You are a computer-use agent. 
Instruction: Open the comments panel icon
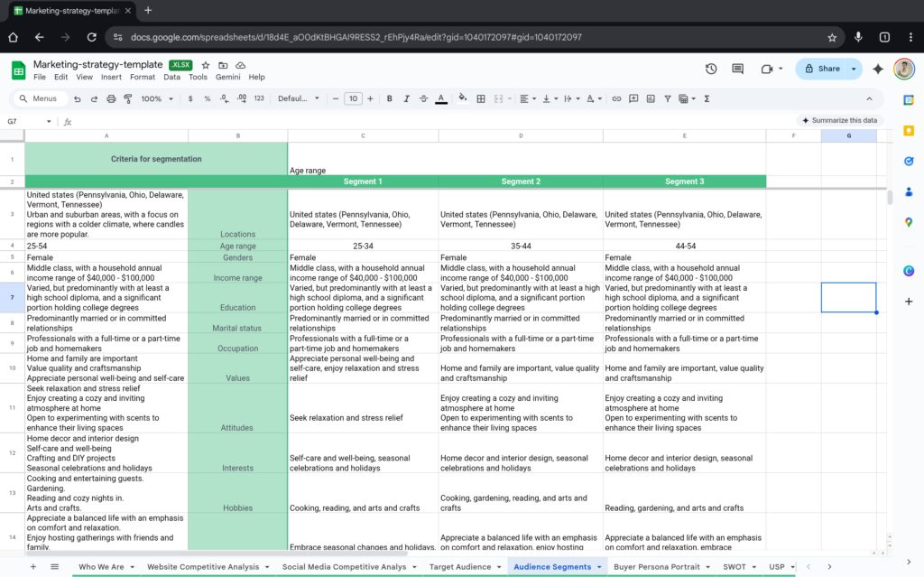pyautogui.click(x=738, y=69)
